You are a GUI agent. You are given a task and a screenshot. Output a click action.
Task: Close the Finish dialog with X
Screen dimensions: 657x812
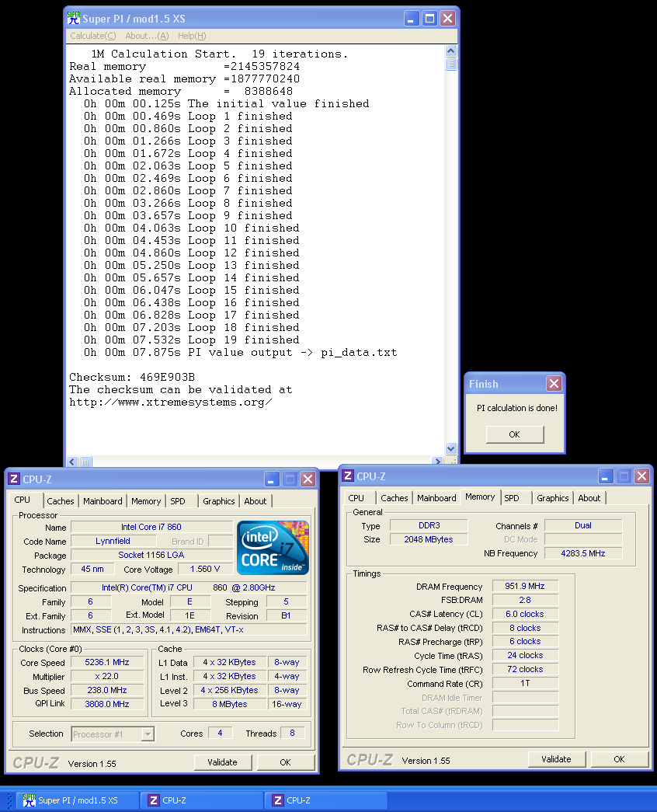554,384
